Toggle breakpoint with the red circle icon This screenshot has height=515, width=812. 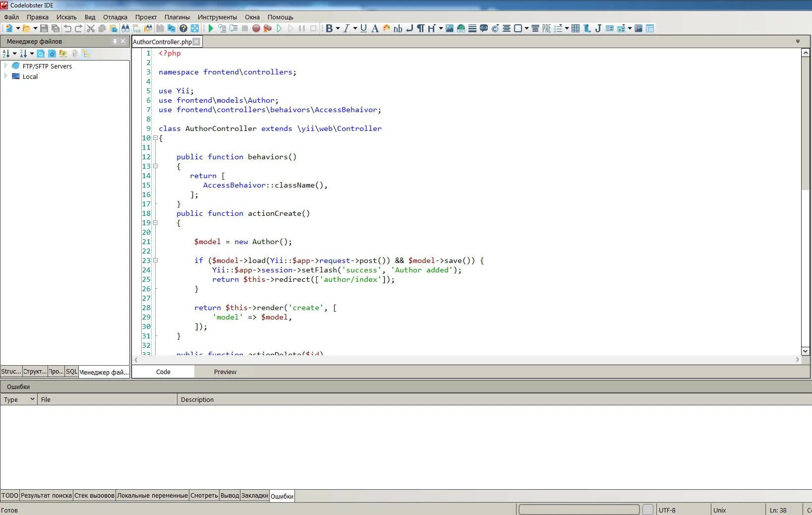tap(256, 28)
